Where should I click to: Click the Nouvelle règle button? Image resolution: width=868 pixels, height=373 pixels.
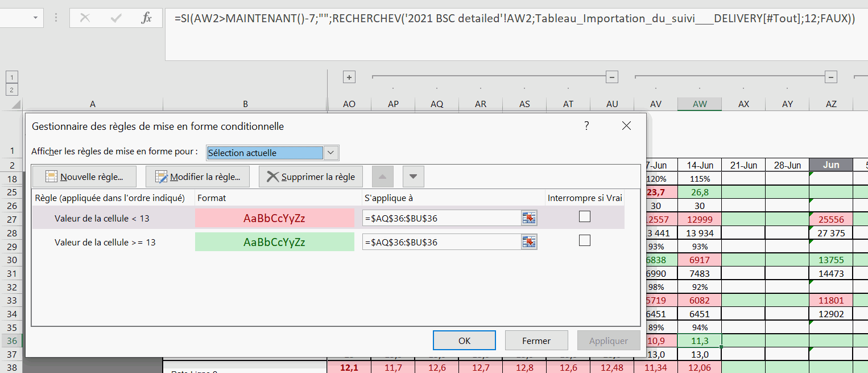(84, 177)
